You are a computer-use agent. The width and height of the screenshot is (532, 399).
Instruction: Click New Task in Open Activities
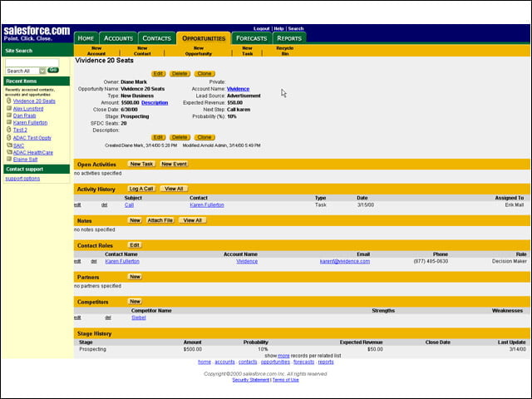click(x=141, y=164)
